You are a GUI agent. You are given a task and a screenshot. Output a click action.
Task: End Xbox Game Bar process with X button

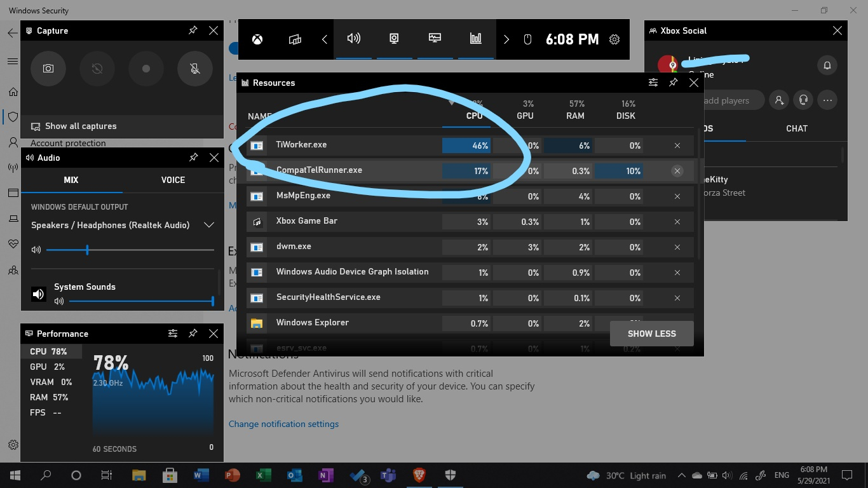677,222
